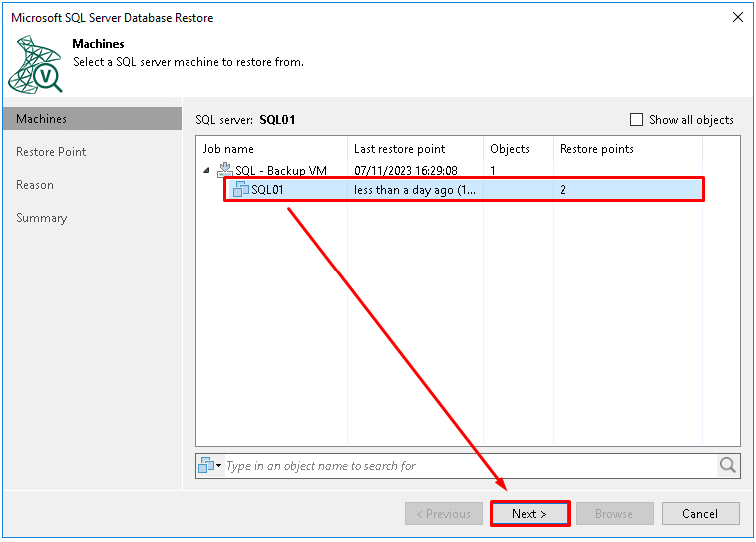
Task: Close the Database Restore dialog
Action: click(738, 17)
